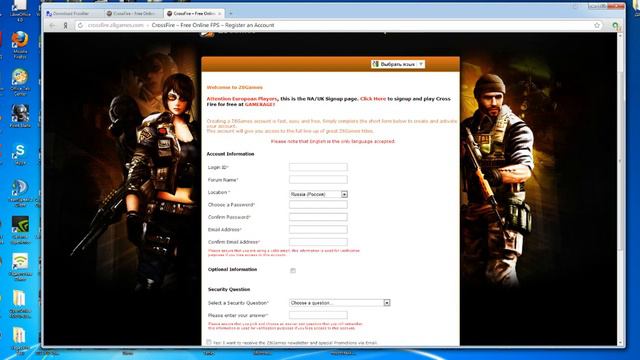Switch to the inactive second CrossFire tab
Screen dimensions: 640x360
(133, 13)
